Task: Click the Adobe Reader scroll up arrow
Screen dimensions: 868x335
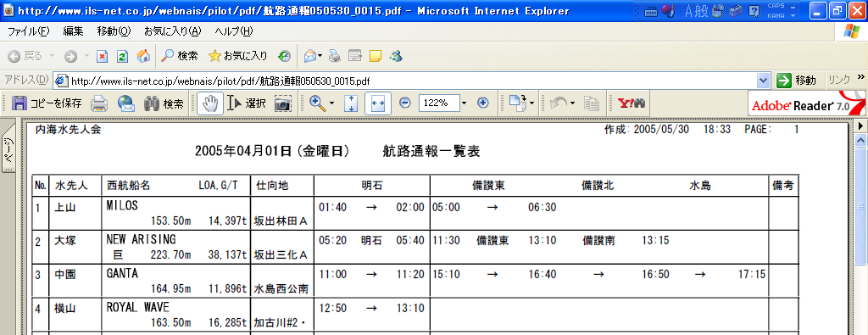Action: coord(861,141)
